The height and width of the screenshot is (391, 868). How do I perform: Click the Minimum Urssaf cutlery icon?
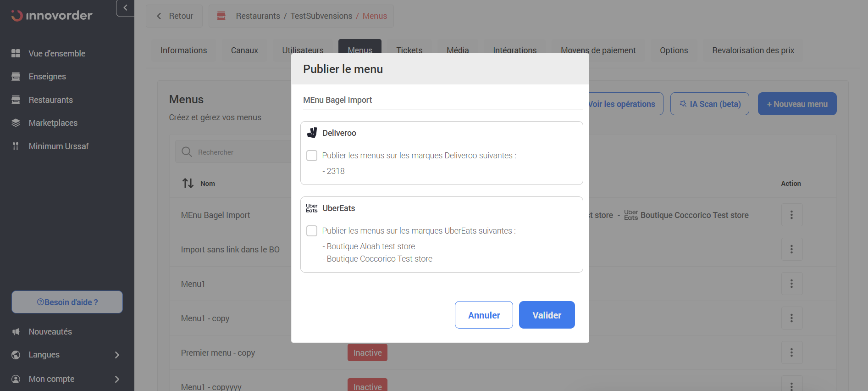pos(16,146)
